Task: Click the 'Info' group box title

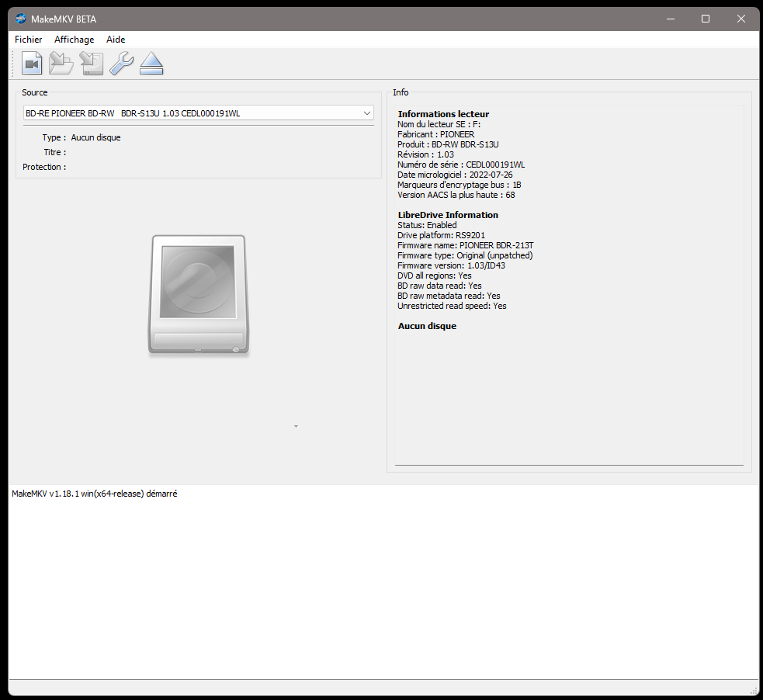Action: point(401,92)
